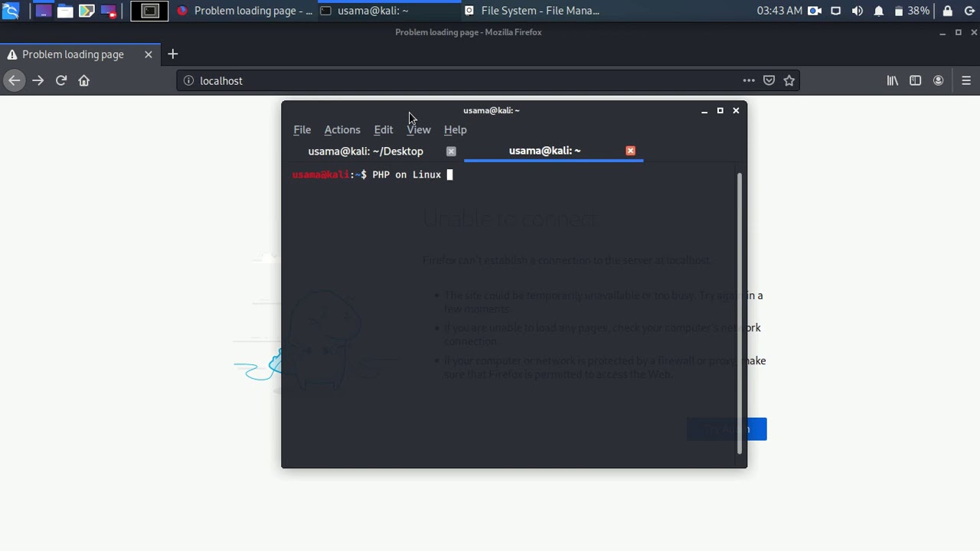This screenshot has width=980, height=551.
Task: Open Firefox hamburger menu
Action: point(966,80)
